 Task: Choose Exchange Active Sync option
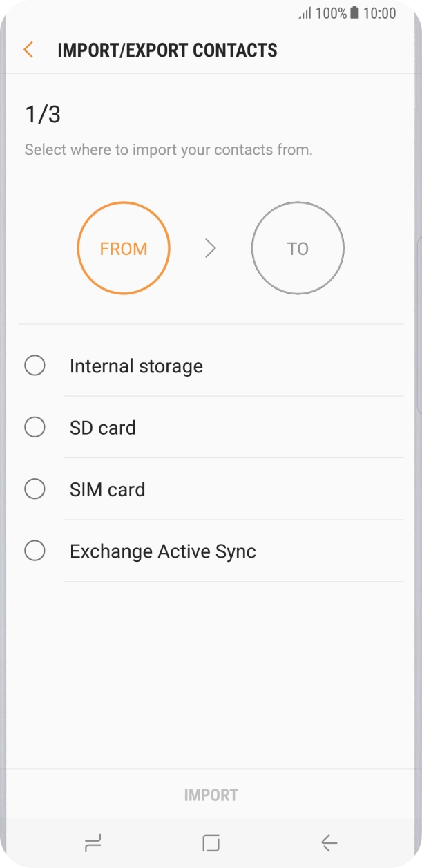click(x=35, y=550)
